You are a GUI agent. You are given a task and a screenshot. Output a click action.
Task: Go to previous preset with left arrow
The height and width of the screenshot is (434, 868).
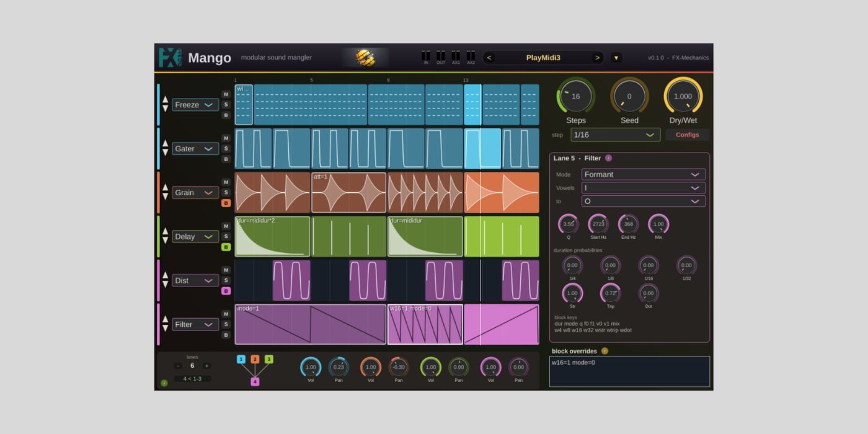(489, 58)
